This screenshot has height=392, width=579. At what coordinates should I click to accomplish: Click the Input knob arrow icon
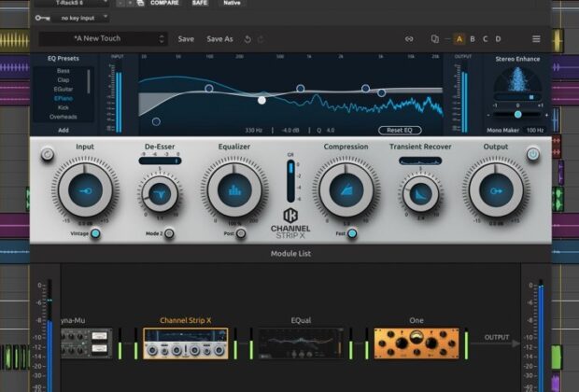click(85, 190)
